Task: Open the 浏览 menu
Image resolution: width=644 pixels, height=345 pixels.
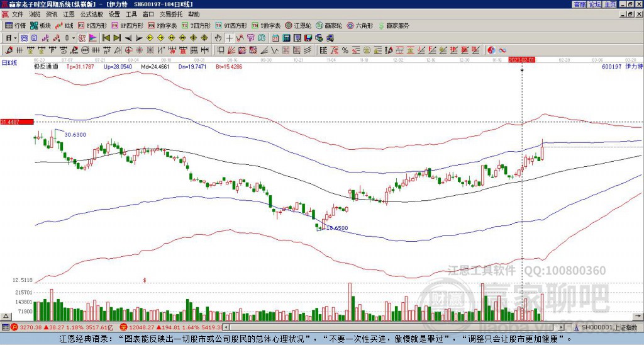Action: pos(35,14)
